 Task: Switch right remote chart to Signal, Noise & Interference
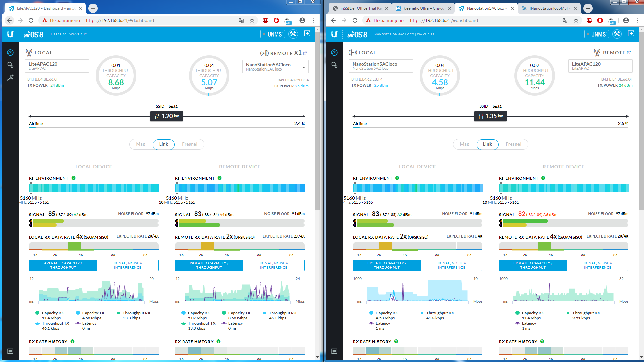click(597, 265)
